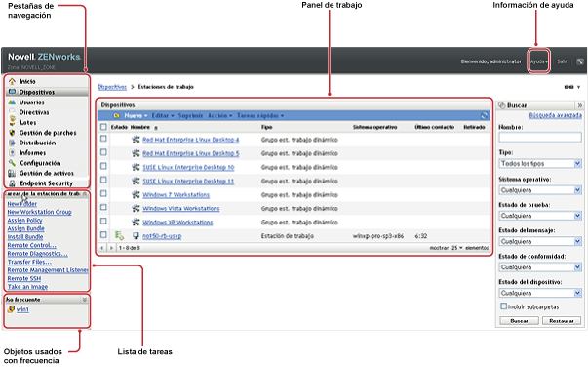The height and width of the screenshot is (367, 588).
Task: Click the Restaurar button
Action: pyautogui.click(x=562, y=321)
